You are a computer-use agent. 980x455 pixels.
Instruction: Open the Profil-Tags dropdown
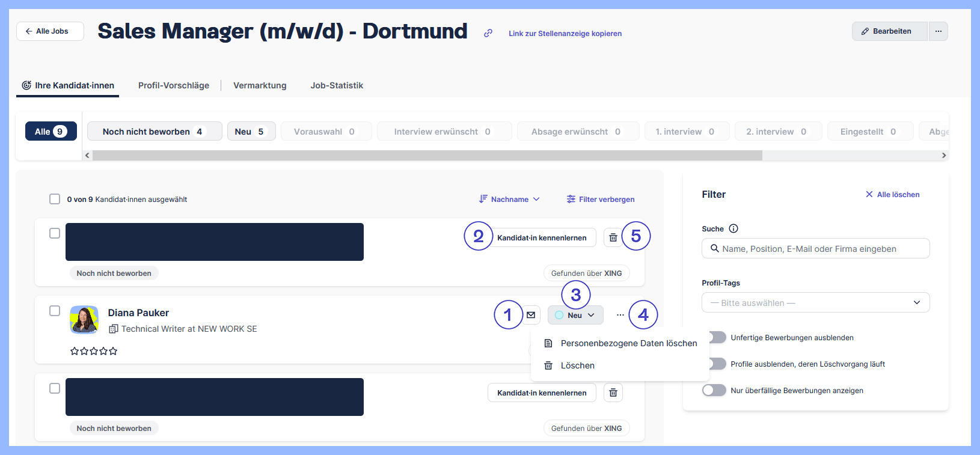click(x=815, y=302)
